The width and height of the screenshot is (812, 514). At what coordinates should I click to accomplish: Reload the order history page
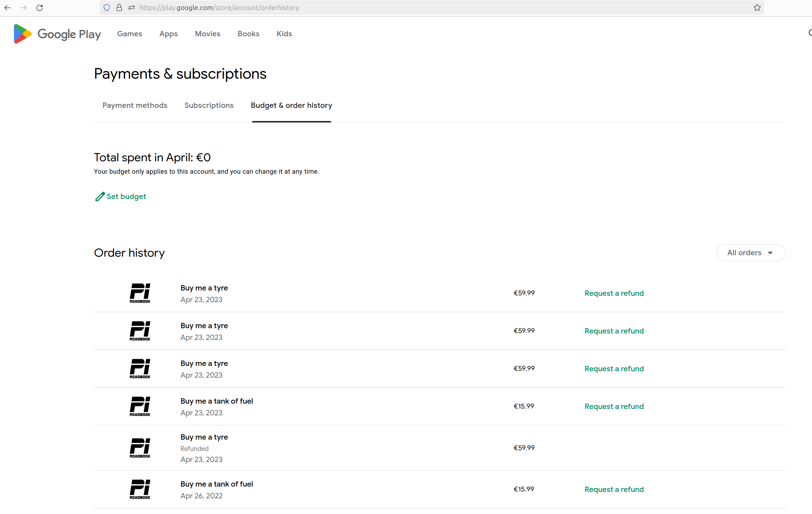(x=39, y=7)
